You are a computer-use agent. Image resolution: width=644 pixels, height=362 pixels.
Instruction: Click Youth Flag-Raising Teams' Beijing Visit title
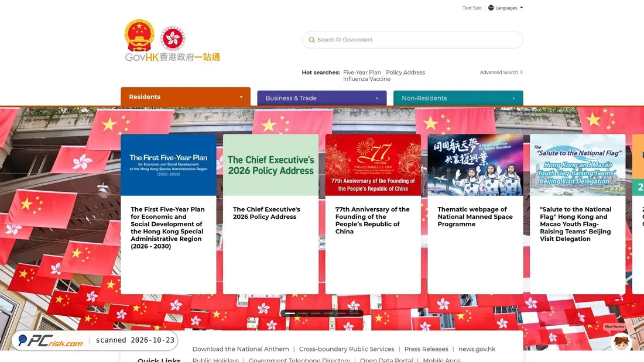pos(576,224)
